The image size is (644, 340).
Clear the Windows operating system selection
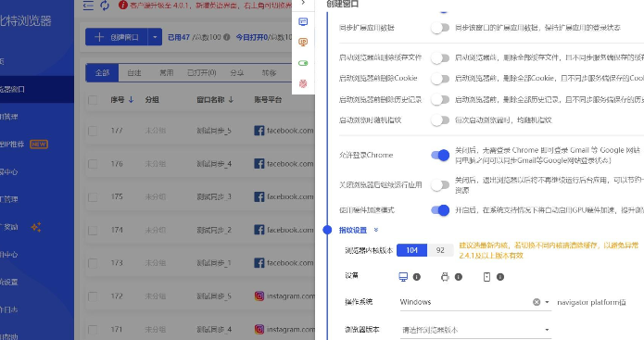[537, 302]
